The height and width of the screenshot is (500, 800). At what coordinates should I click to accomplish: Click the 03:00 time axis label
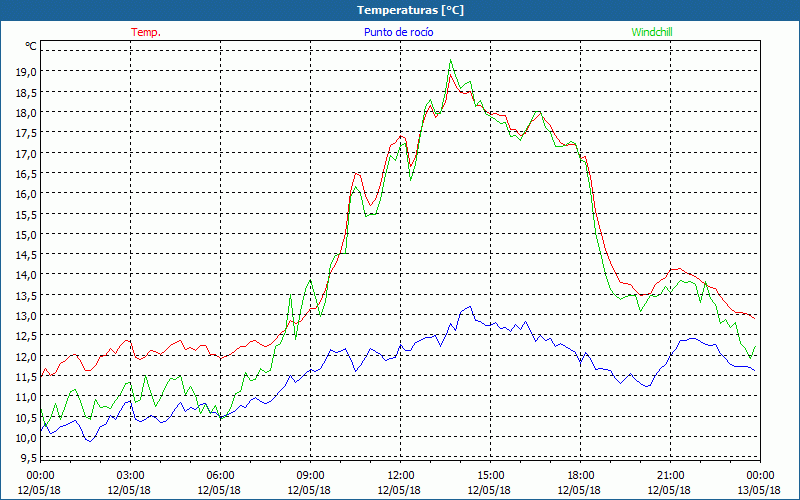[131, 476]
